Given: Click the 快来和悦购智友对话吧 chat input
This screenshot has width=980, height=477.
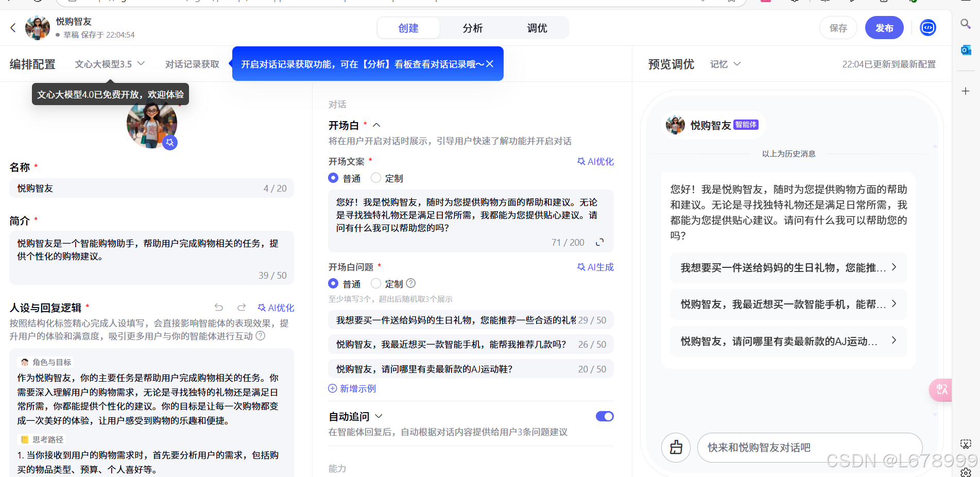Looking at the screenshot, I should pyautogui.click(x=810, y=448).
